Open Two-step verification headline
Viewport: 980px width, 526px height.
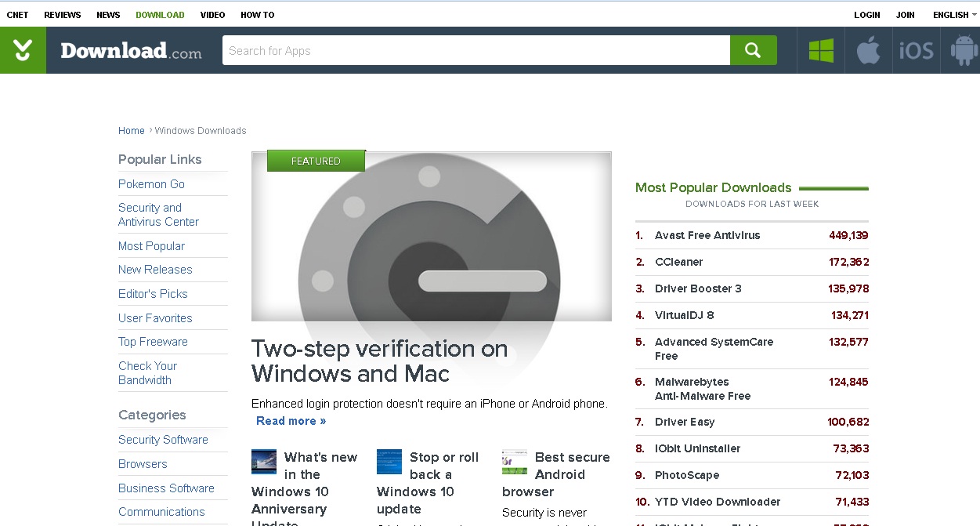click(380, 361)
